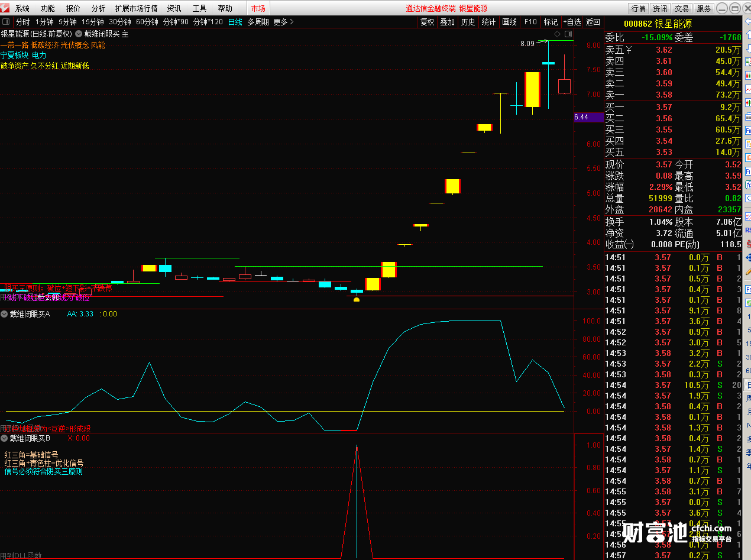
Task: Click the 统计 button
Action: tap(488, 22)
